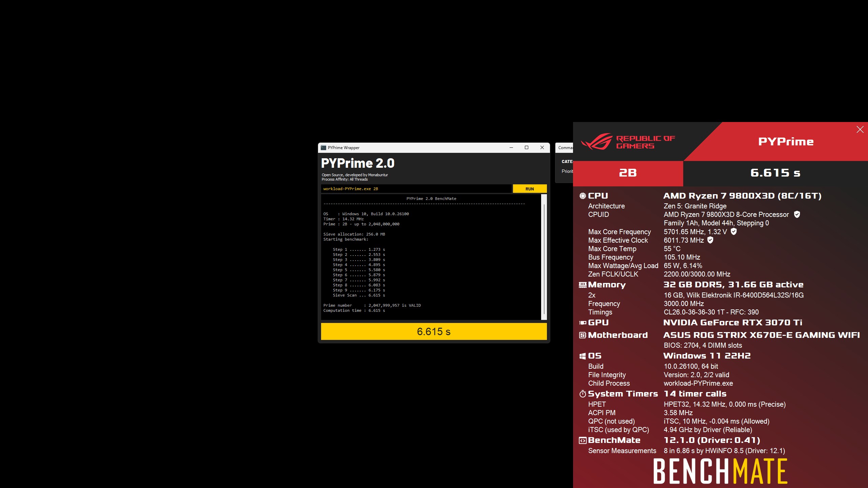This screenshot has width=868, height=488.
Task: Click the 6.615 s score in overlay
Action: pos(775,173)
